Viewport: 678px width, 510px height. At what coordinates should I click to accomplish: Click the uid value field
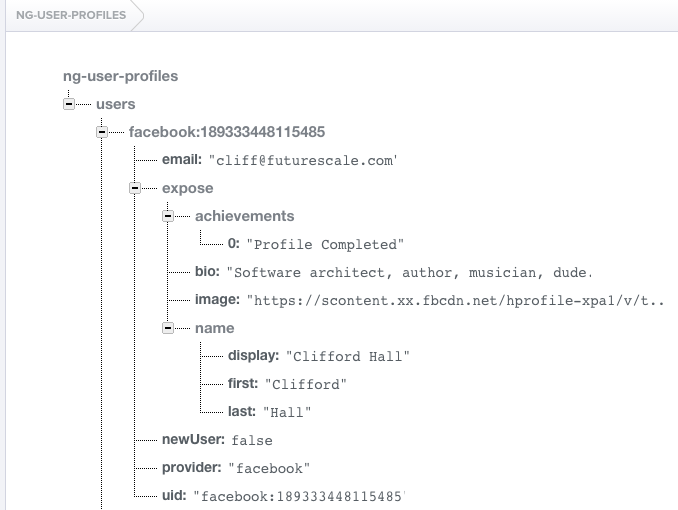pos(298,496)
